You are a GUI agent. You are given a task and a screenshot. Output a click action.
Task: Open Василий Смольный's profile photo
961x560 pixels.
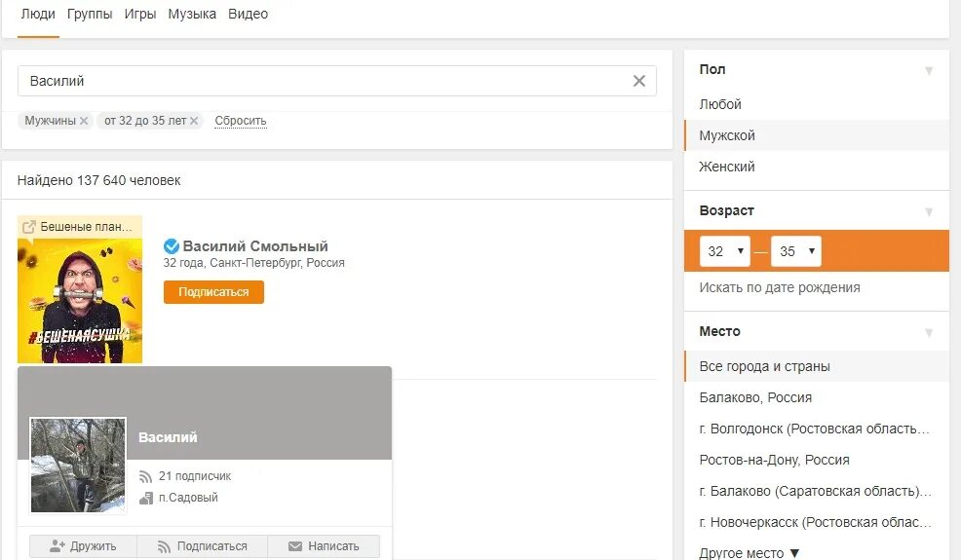[x=80, y=301]
